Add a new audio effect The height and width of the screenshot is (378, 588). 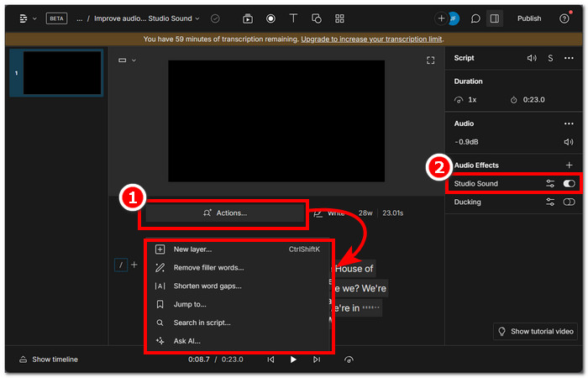point(569,165)
